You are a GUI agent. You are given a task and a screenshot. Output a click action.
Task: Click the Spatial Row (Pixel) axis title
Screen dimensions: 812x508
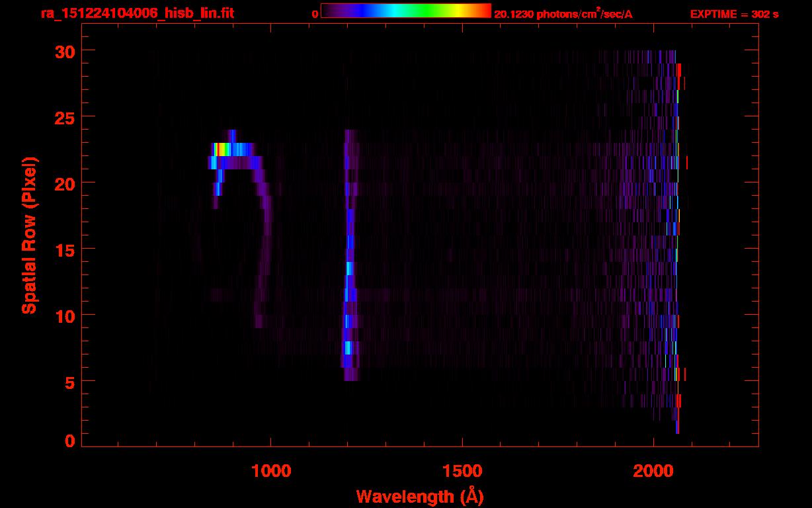[29, 235]
